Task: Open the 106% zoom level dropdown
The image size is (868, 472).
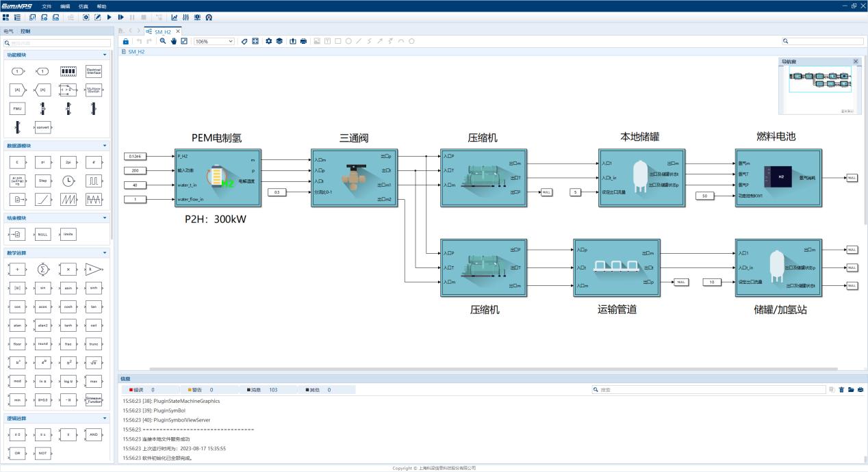Action: click(x=214, y=41)
